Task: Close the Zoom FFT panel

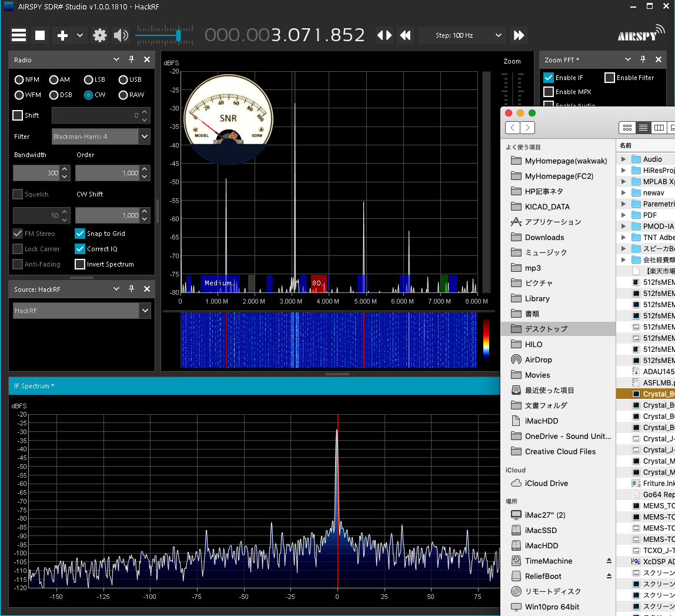Action: point(658,59)
